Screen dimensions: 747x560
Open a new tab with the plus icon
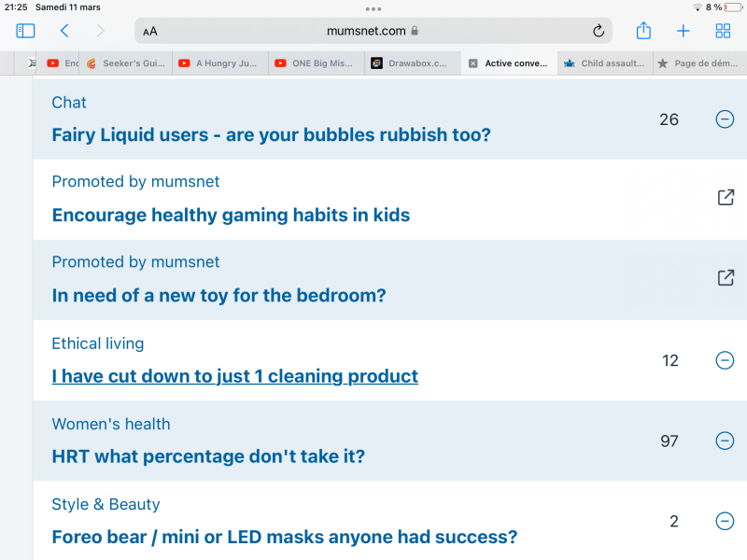(x=683, y=30)
